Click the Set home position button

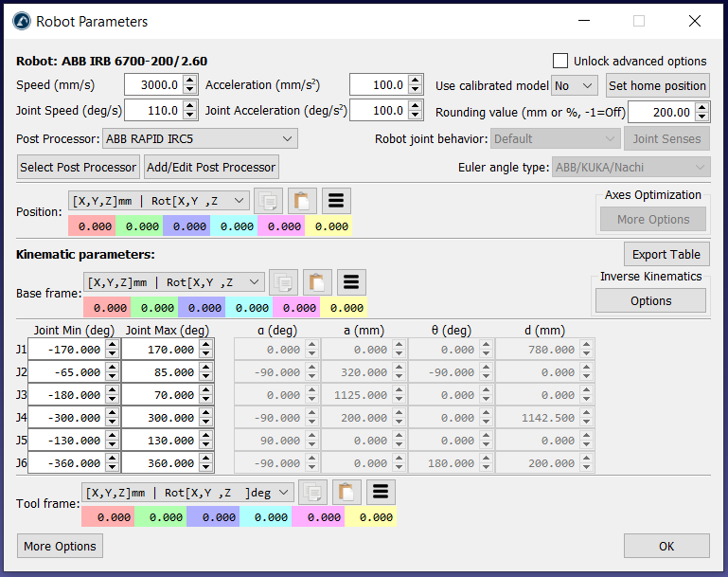coord(657,85)
